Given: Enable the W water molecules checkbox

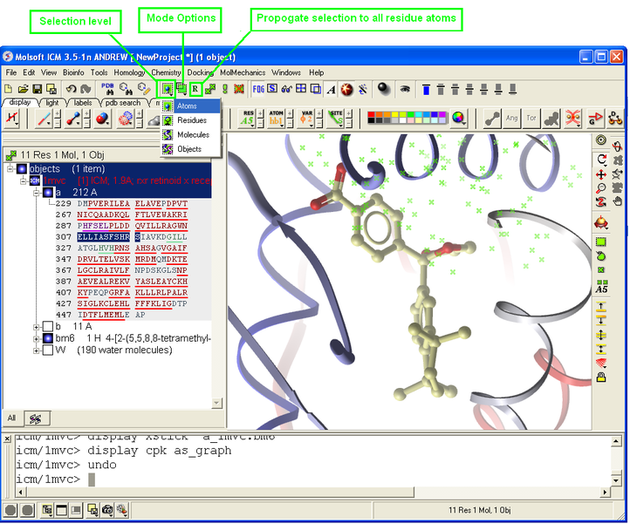Looking at the screenshot, I should pos(48,350).
